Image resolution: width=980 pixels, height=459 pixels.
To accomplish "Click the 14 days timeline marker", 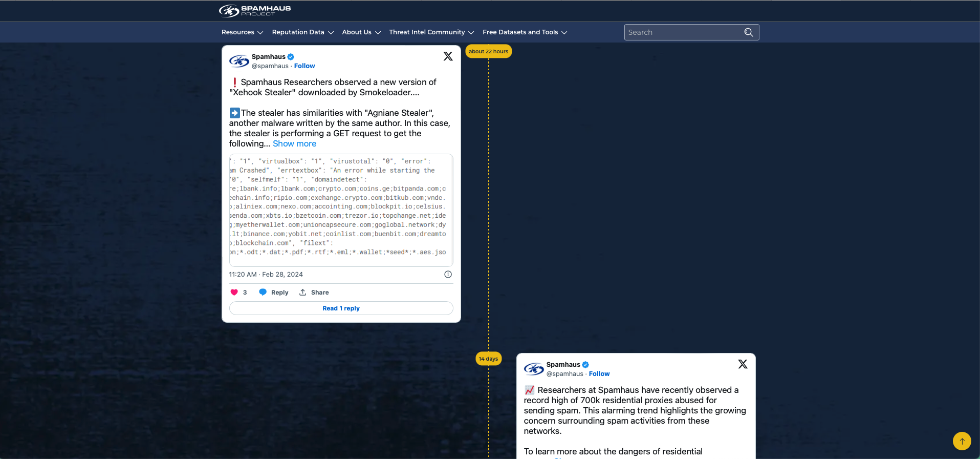I will click(x=489, y=359).
